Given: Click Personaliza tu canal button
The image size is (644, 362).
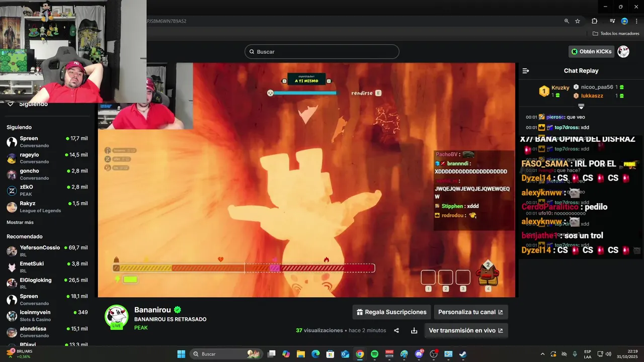Looking at the screenshot, I should (471, 312).
